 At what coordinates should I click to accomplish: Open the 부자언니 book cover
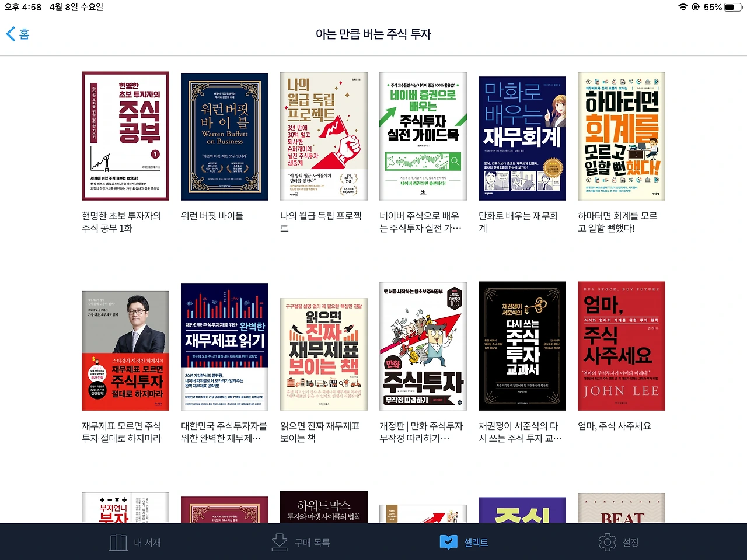(x=125, y=508)
